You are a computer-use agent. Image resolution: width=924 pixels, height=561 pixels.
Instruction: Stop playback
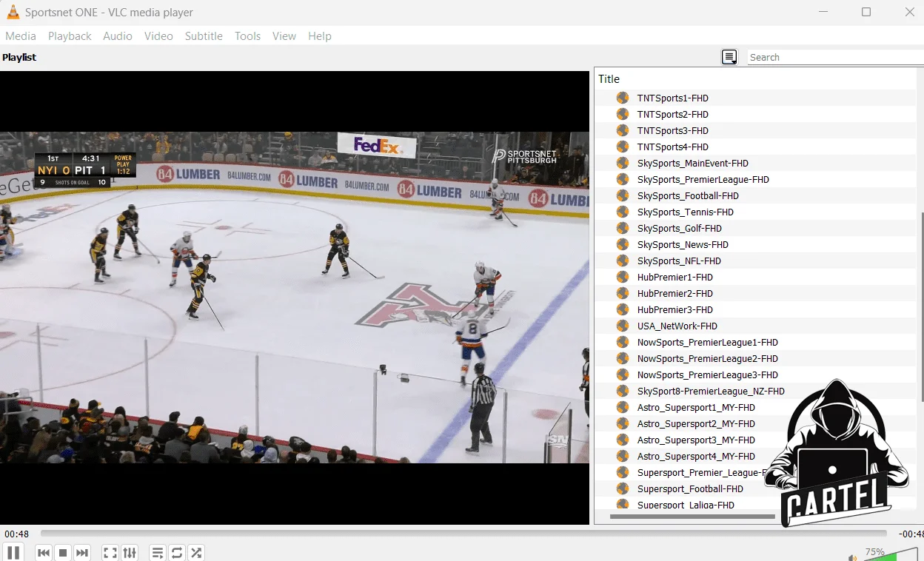(x=63, y=552)
